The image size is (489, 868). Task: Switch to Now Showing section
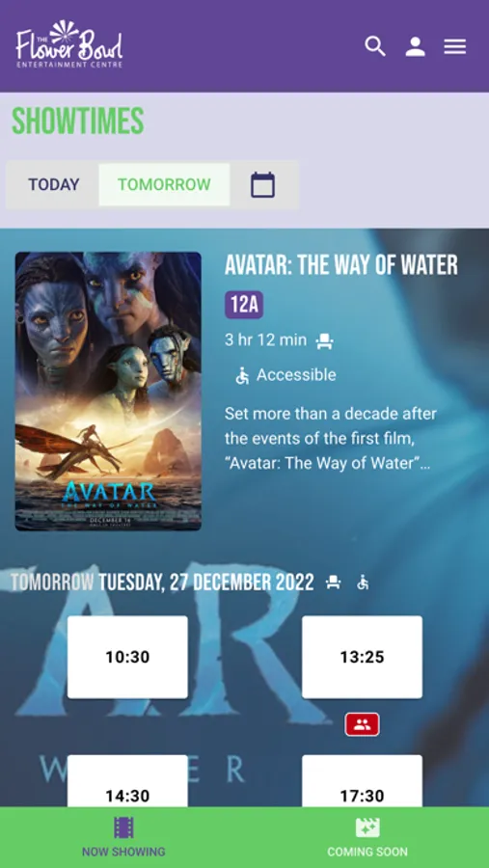click(x=123, y=837)
